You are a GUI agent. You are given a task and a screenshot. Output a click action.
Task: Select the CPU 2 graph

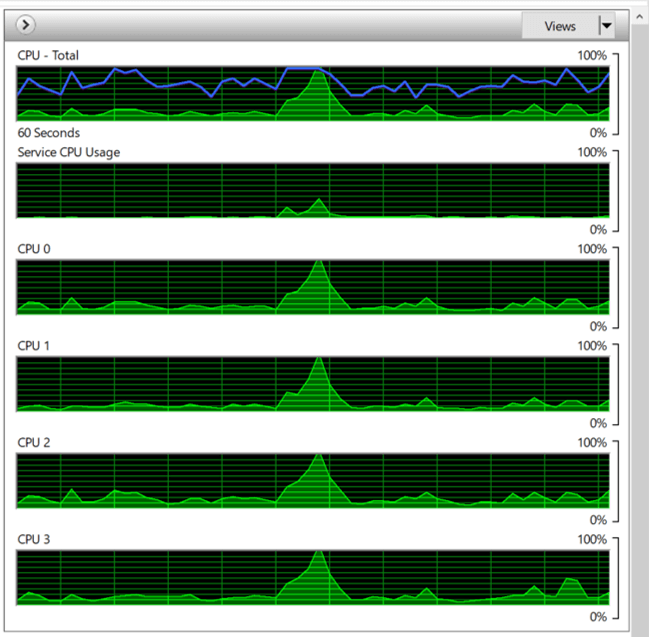click(x=200, y=480)
